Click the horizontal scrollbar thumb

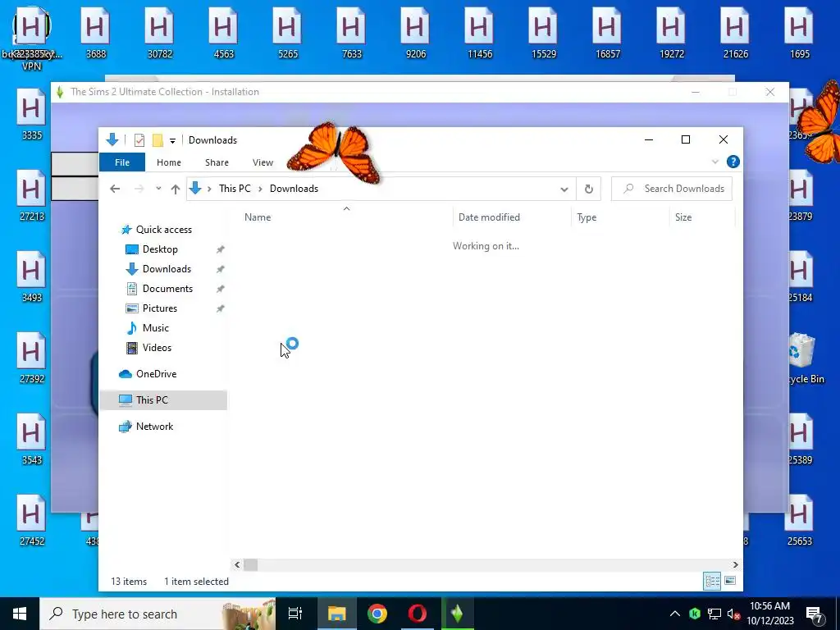tap(251, 564)
